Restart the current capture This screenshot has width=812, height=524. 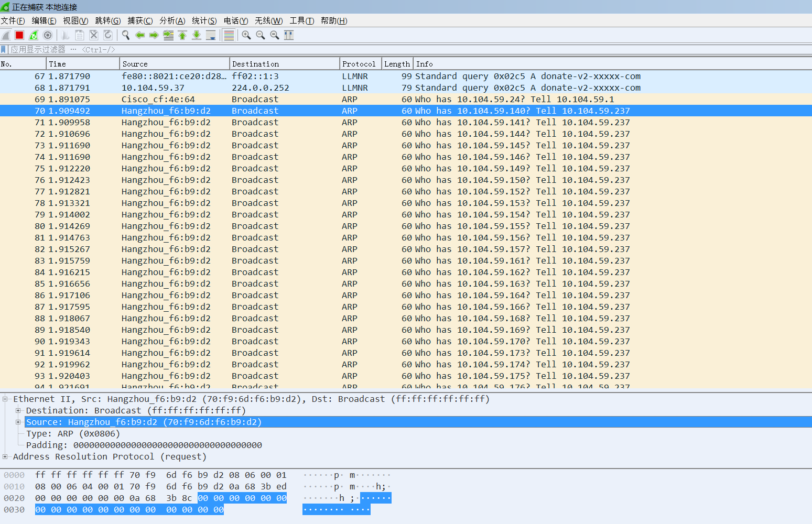[x=34, y=35]
